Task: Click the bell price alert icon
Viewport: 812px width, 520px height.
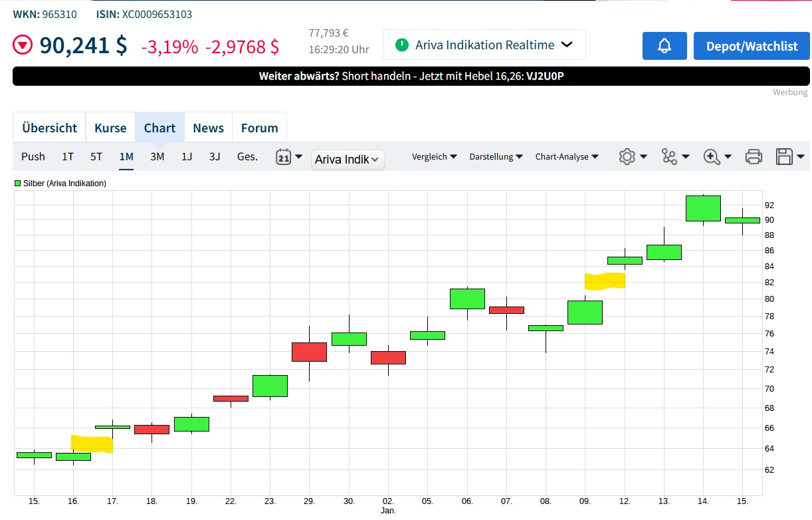Action: click(664, 46)
